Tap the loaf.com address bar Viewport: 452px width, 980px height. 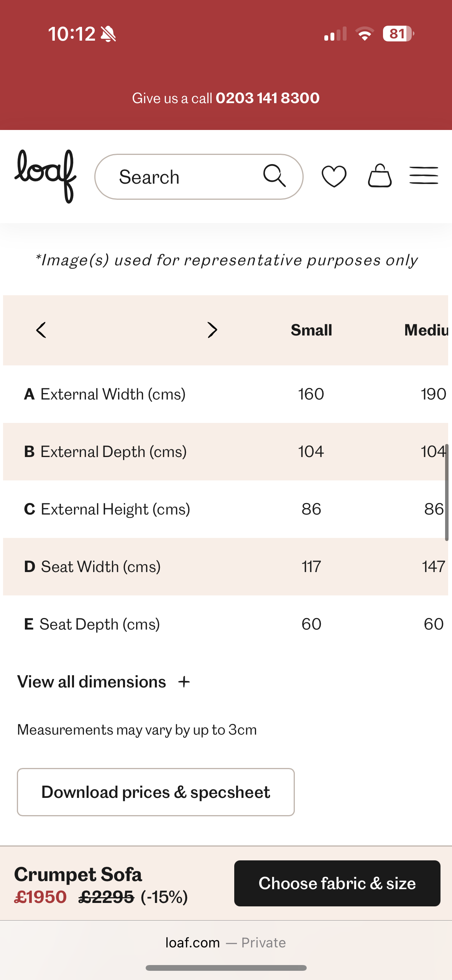pos(225,942)
